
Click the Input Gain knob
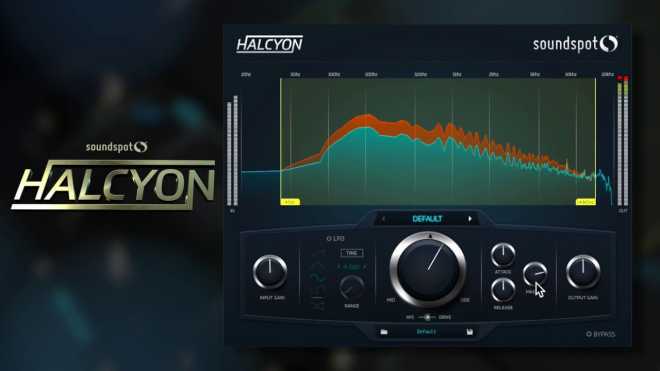pos(270,272)
